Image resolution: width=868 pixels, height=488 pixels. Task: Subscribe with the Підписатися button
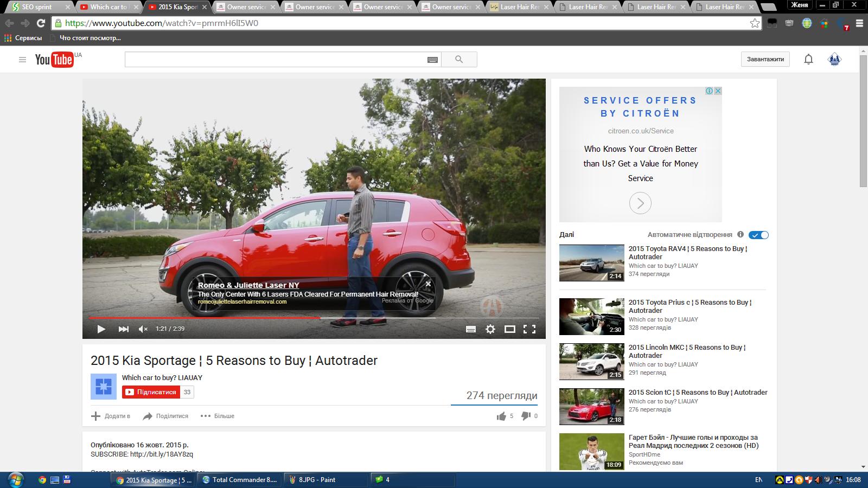point(150,392)
